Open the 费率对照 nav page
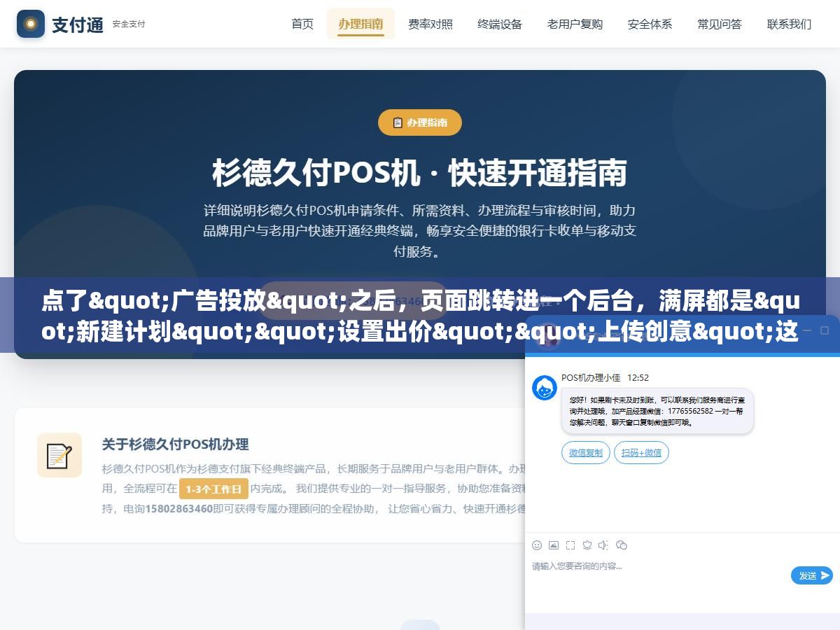 pyautogui.click(x=430, y=24)
